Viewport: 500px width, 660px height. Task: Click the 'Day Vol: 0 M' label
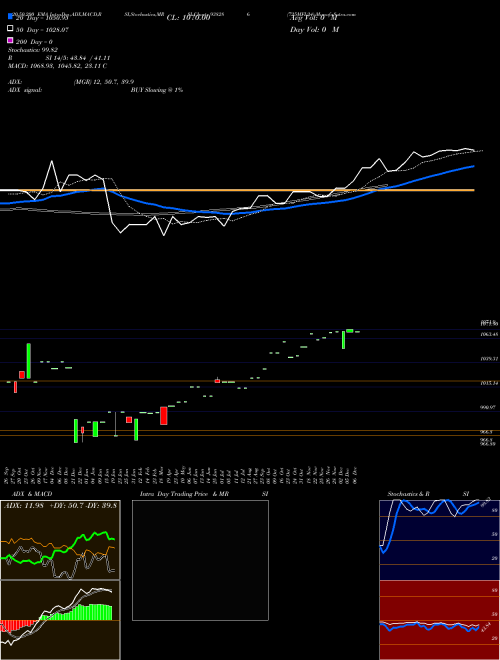tap(314, 29)
